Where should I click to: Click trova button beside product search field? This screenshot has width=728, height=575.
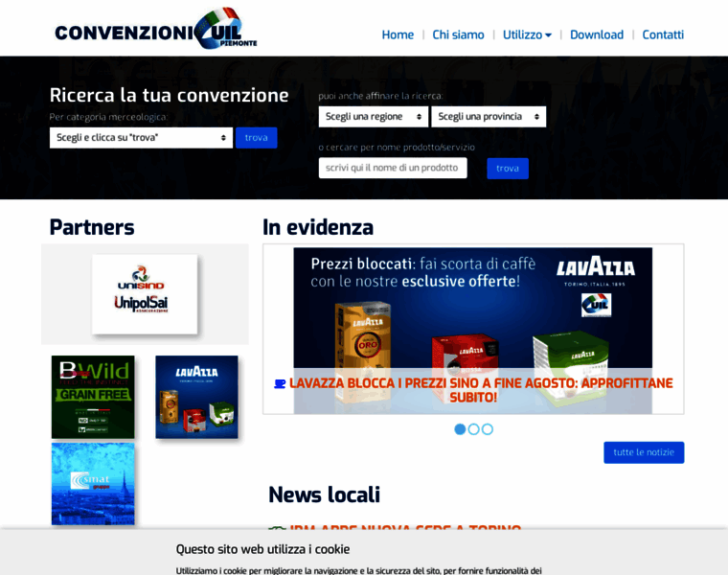coord(508,169)
